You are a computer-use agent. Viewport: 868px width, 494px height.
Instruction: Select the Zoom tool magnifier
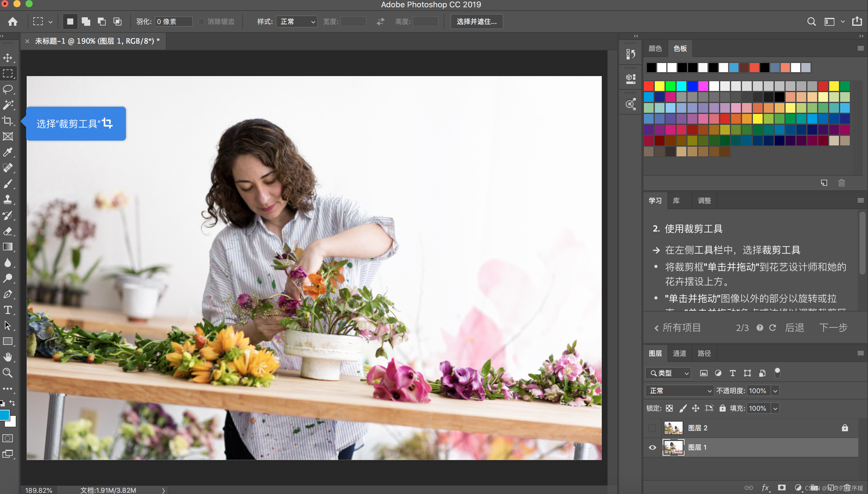click(x=8, y=372)
